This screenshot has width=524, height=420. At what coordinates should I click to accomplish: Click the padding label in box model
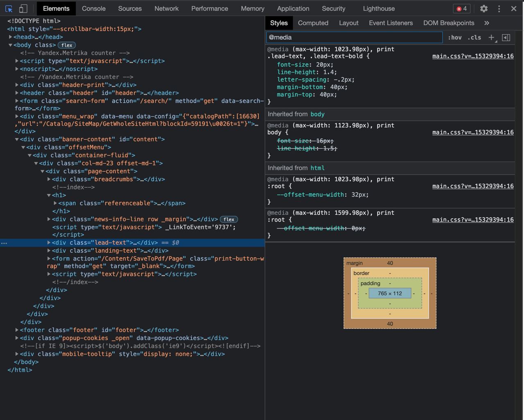point(370,283)
